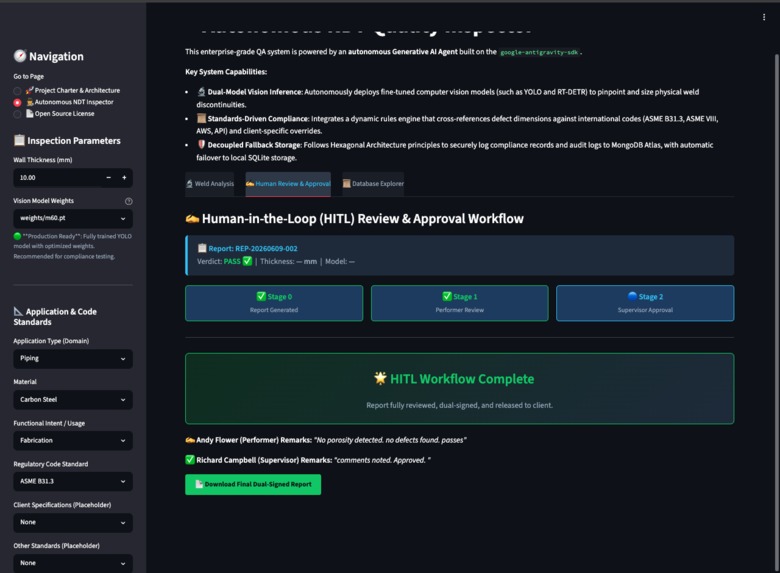Click the Stage 2 Supervisor Approval card

[x=645, y=303]
